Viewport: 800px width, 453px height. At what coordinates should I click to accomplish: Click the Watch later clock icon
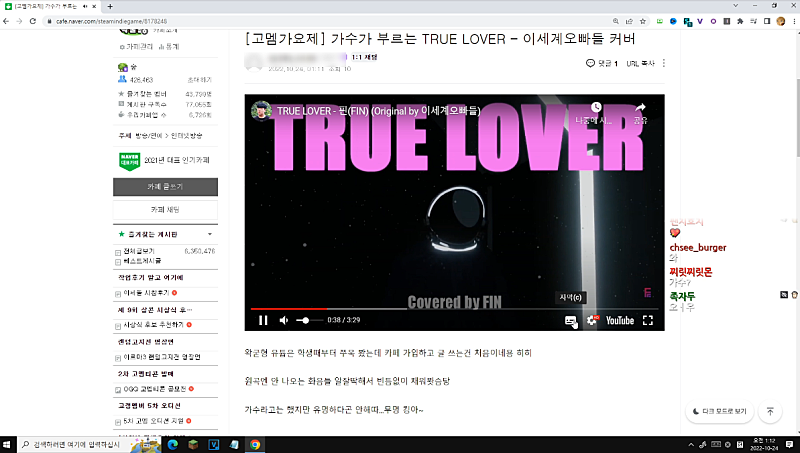[x=596, y=107]
